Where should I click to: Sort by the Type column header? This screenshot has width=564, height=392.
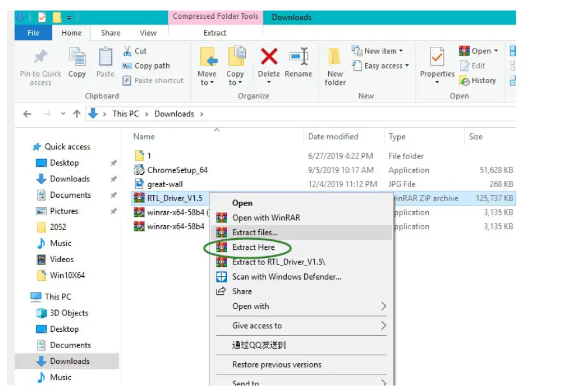point(397,137)
